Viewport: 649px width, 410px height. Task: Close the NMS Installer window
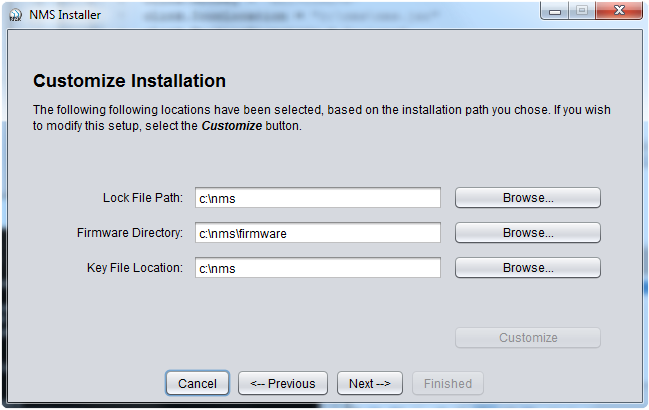tap(619, 11)
